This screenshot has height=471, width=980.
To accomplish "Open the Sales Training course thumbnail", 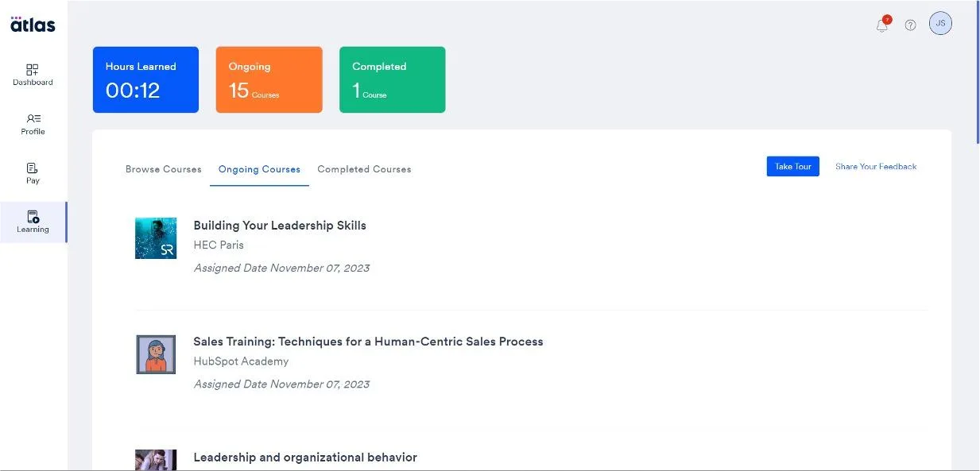I will click(x=156, y=354).
